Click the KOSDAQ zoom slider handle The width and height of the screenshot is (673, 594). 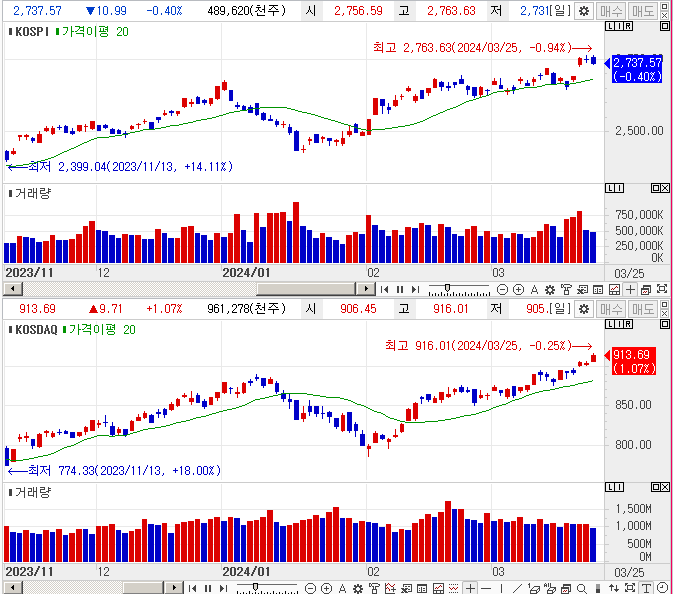coord(255,586)
